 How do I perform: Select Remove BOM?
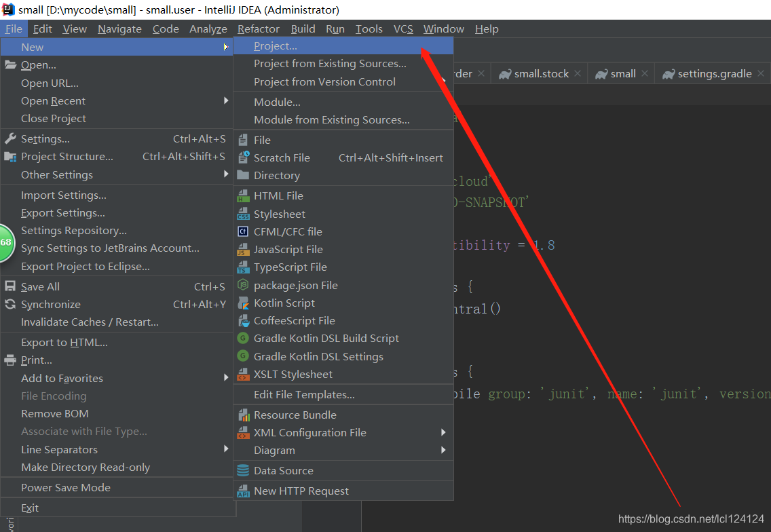click(x=117, y=413)
